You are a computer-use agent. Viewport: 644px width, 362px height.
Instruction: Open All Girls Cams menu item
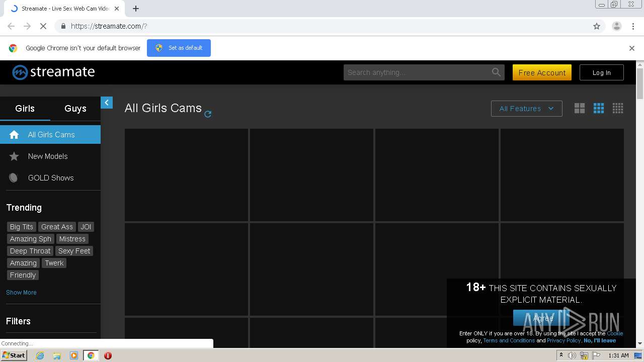pos(50,135)
